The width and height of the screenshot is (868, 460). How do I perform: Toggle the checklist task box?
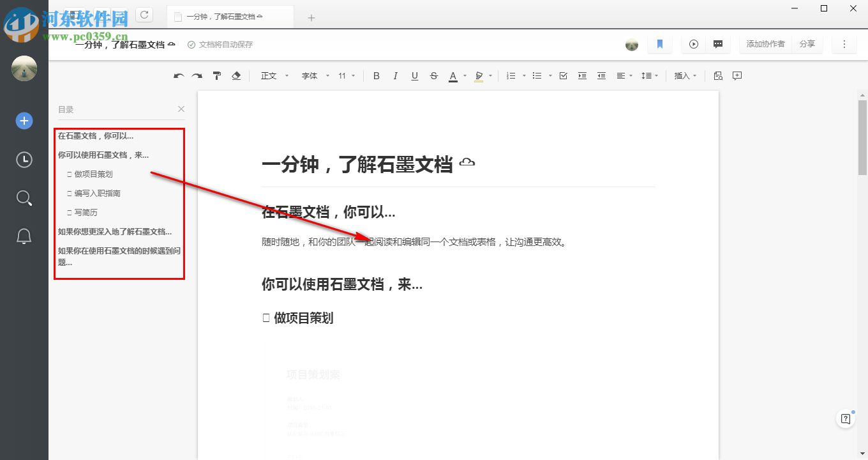pyautogui.click(x=563, y=76)
